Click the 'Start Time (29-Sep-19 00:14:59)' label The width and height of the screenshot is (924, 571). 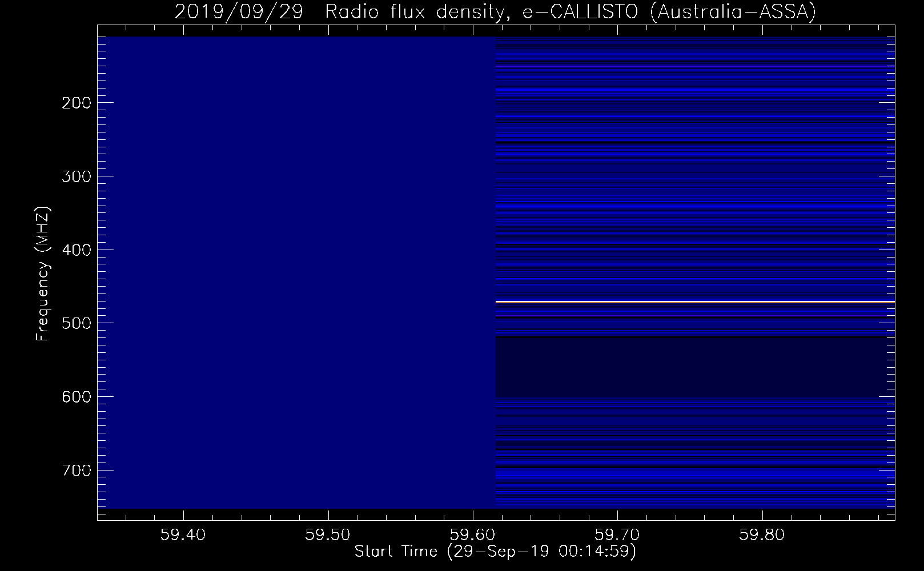pyautogui.click(x=495, y=552)
